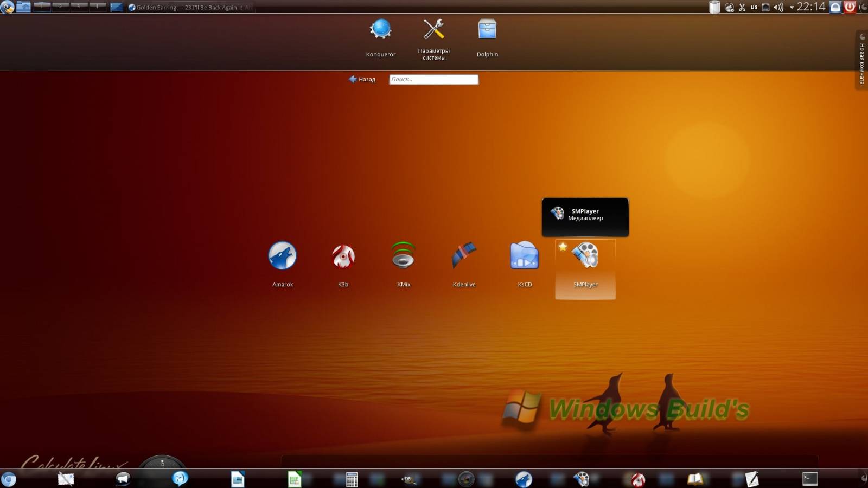Open Amarok tray icon

tap(730, 7)
